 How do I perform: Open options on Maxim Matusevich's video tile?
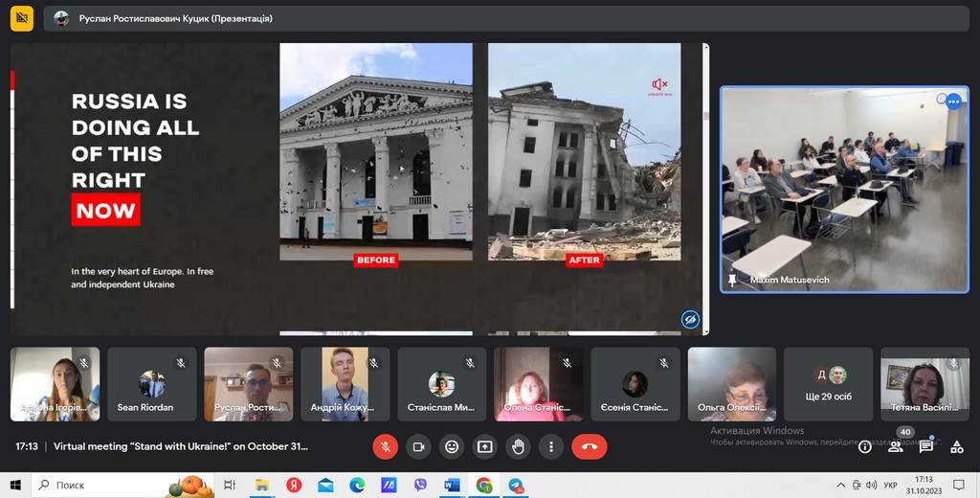(x=953, y=102)
